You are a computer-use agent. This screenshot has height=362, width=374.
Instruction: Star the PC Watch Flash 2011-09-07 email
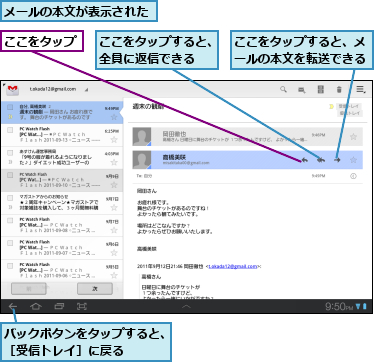point(114,253)
